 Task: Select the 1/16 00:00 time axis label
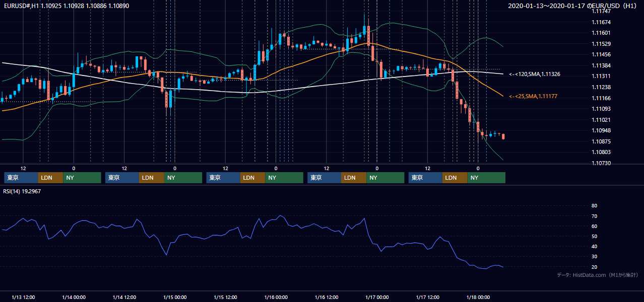point(276,297)
